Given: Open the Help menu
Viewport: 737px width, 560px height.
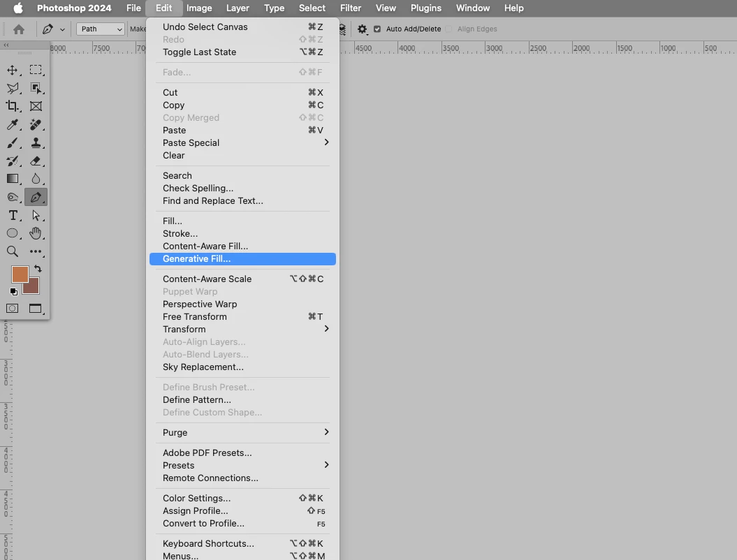Looking at the screenshot, I should point(513,8).
